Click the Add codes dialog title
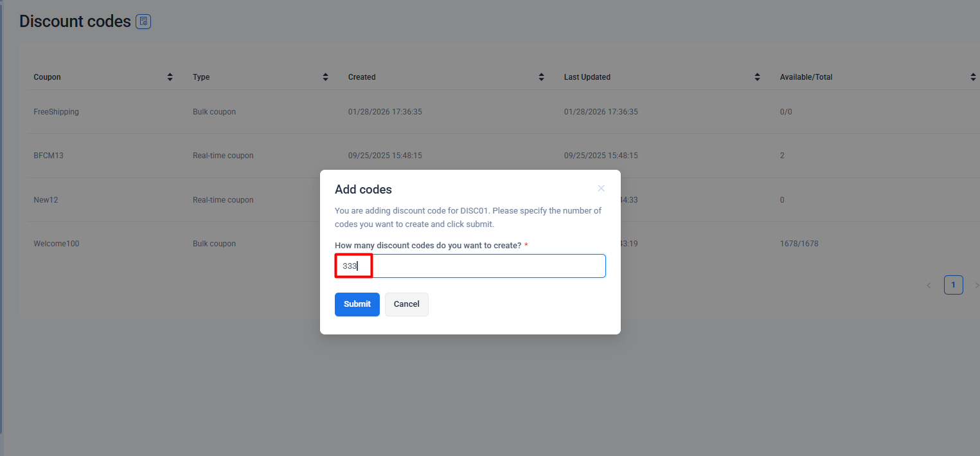Screen dimensions: 980x456 click(364, 190)
